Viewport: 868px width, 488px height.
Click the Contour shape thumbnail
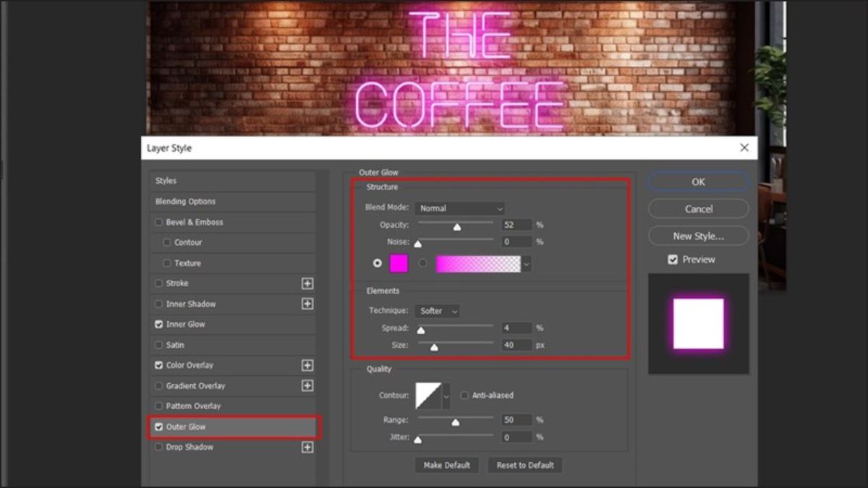click(x=428, y=396)
